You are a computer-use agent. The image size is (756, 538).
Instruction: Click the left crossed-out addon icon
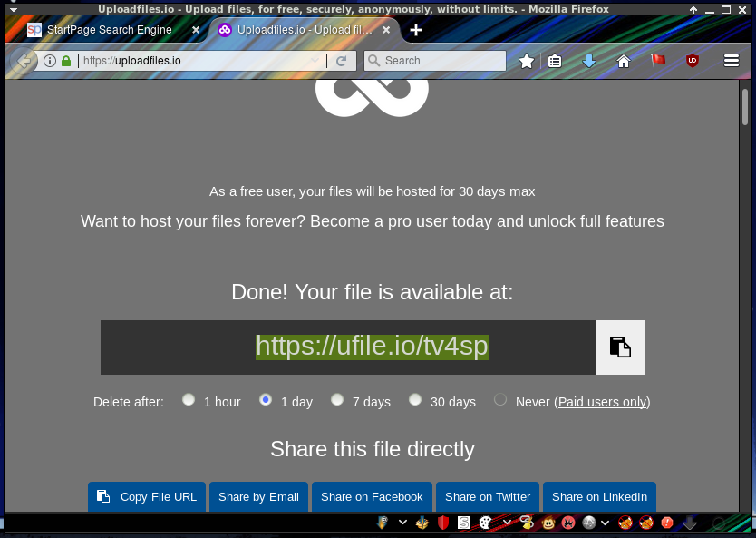click(x=625, y=523)
